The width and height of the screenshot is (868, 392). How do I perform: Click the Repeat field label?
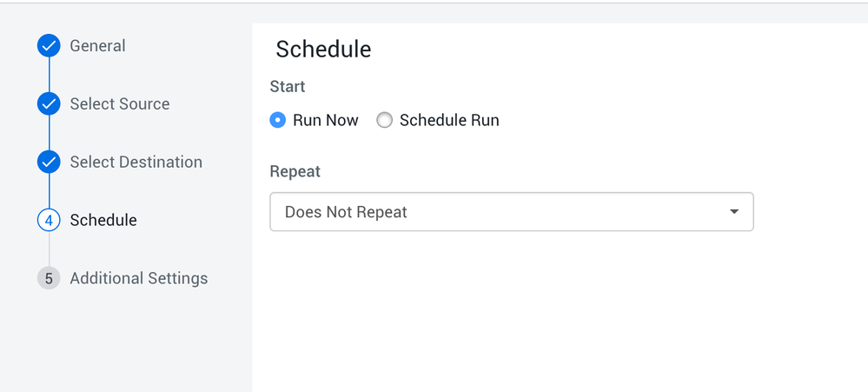point(295,172)
